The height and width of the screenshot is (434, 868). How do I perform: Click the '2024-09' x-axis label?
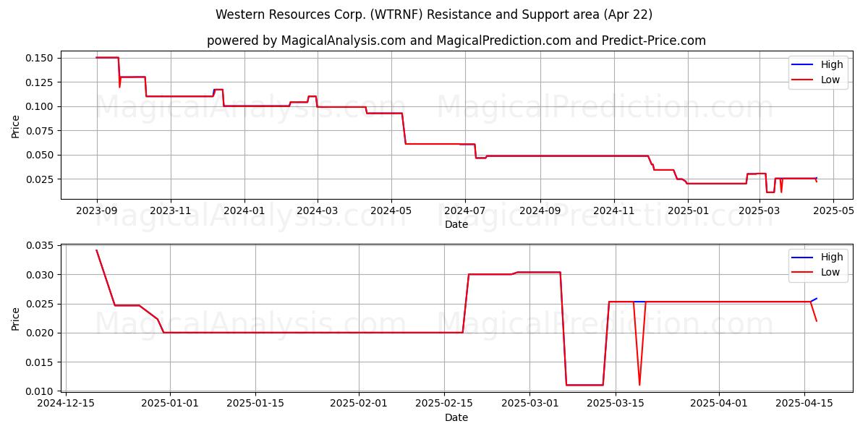[x=540, y=210]
